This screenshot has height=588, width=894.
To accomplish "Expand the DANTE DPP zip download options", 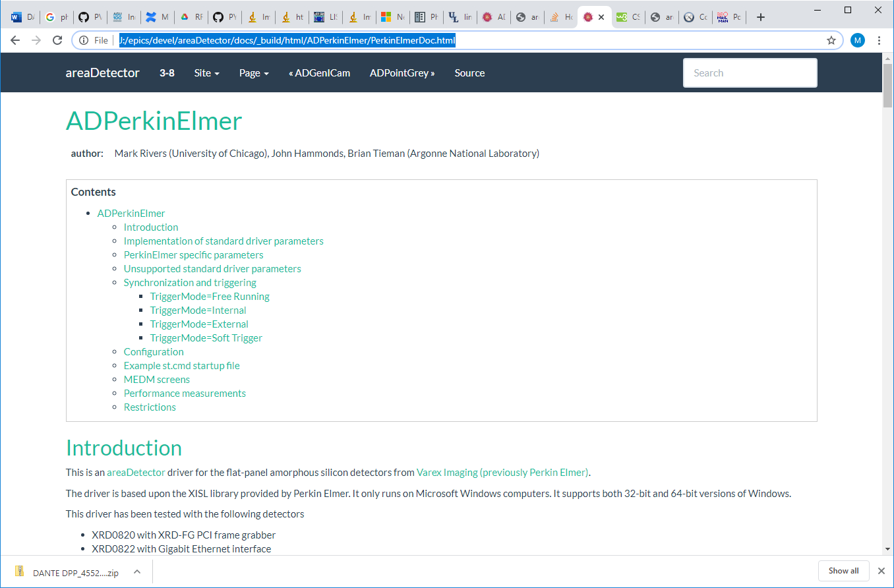I will pos(137,572).
